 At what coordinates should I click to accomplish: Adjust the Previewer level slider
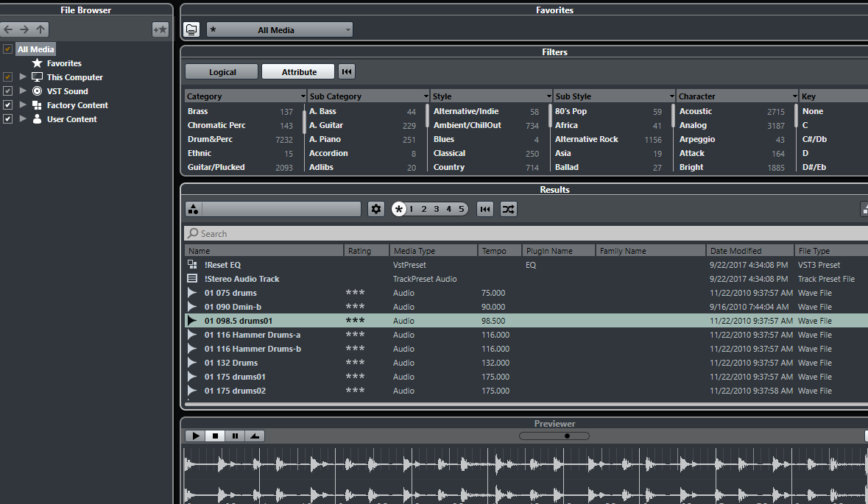566,436
